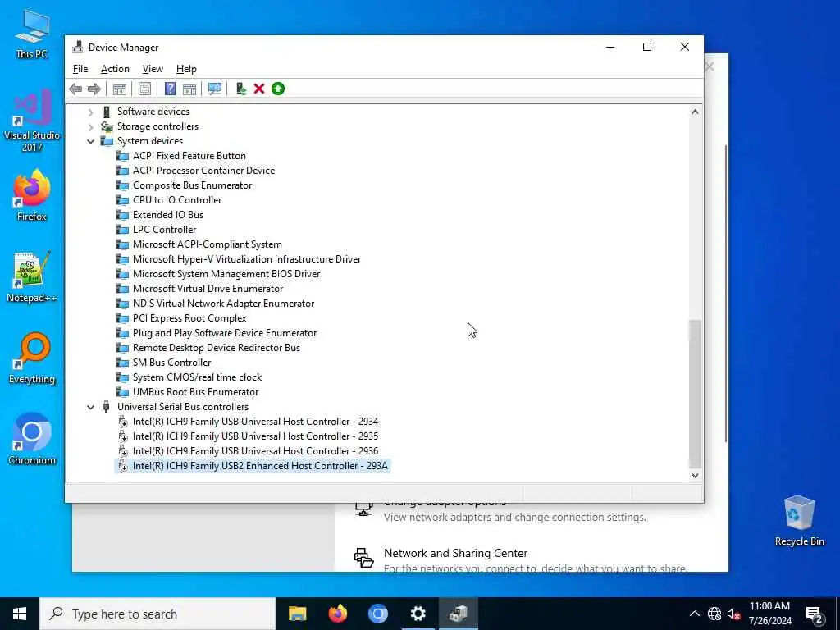Select Extended IO Bus device
Screen dimensions: 840x630
coord(167,215)
